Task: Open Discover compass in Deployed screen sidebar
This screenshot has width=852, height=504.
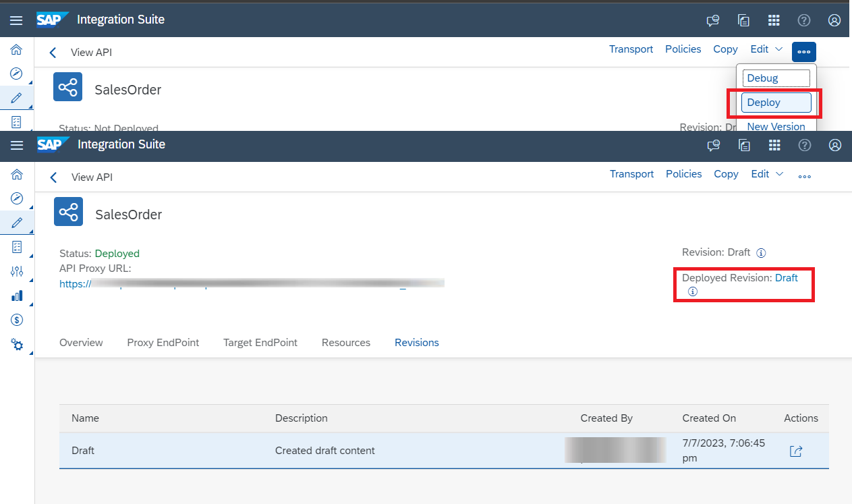Action: pos(17,198)
